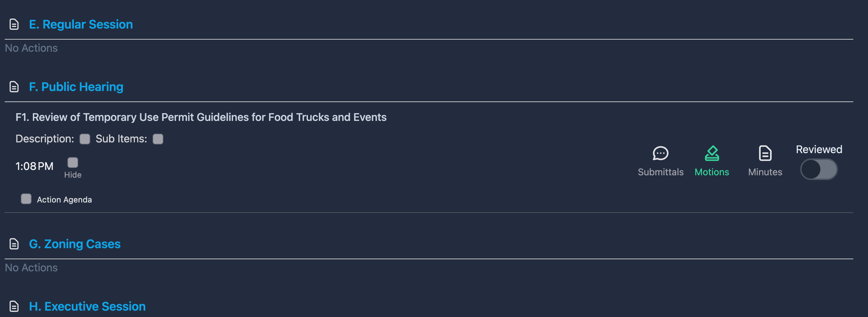Click document icon beside H. Executive Session
The width and height of the screenshot is (868, 317).
pyautogui.click(x=14, y=306)
